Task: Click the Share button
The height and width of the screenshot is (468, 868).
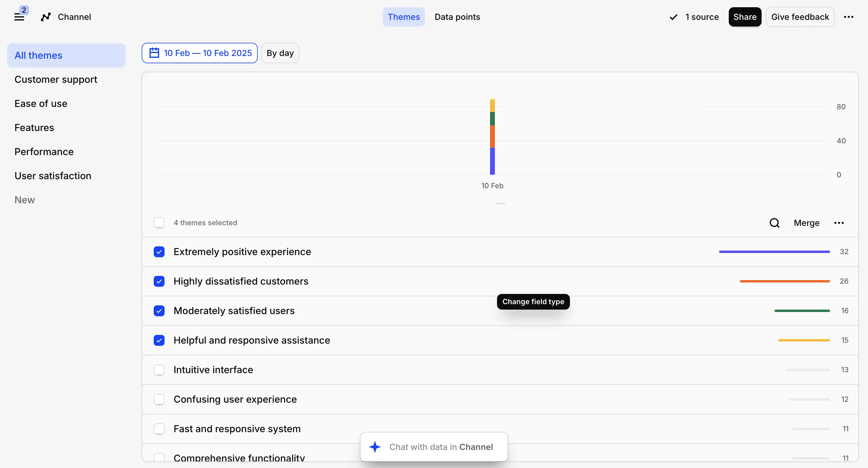Action: [x=745, y=17]
